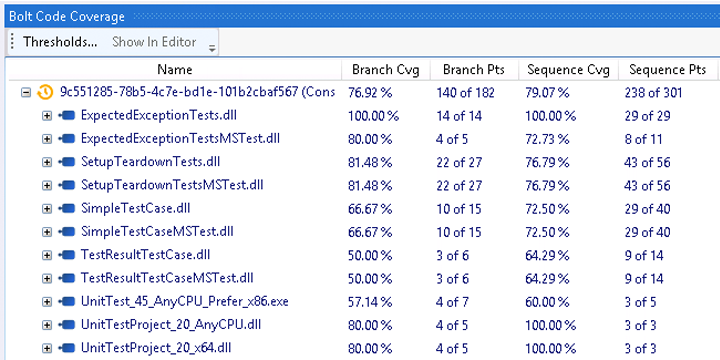The image size is (720, 360).
Task: Select SetupTeardownTestsMSTest.dll name text
Action: click(172, 185)
